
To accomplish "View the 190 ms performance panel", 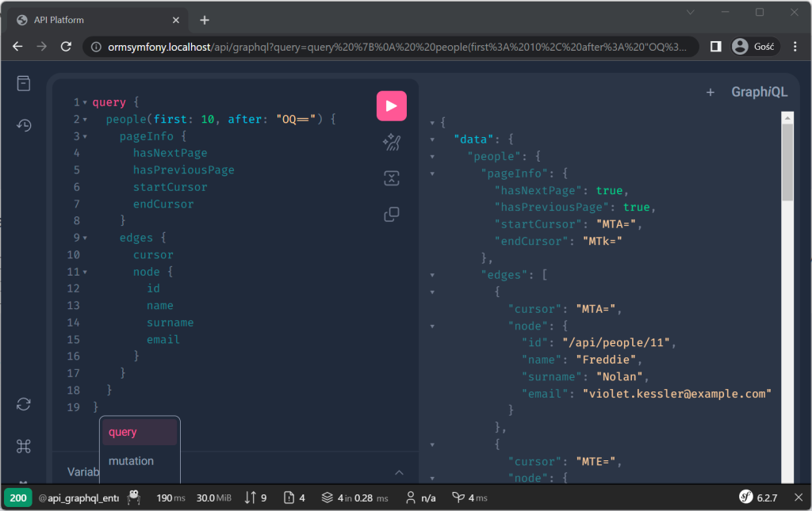I will point(171,498).
